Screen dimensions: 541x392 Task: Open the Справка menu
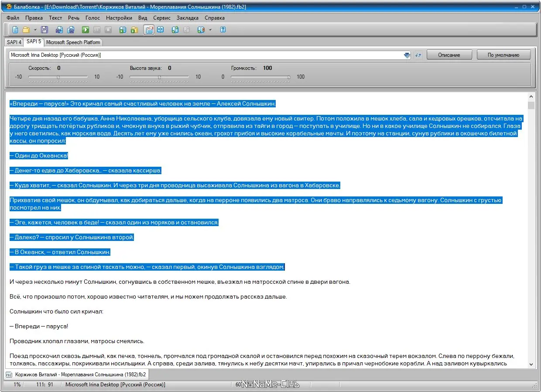point(215,18)
